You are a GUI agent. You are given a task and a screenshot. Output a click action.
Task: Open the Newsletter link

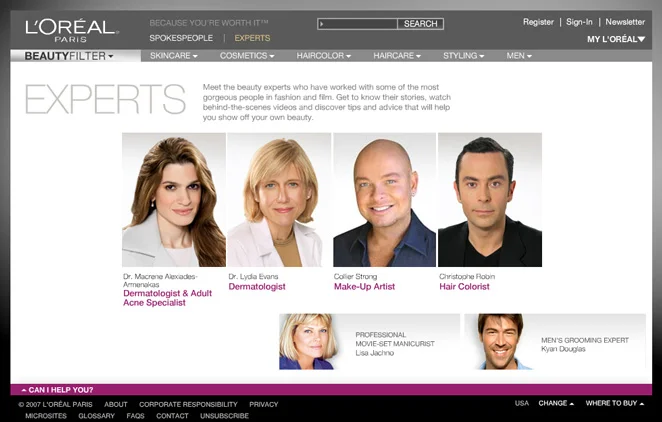pos(625,22)
